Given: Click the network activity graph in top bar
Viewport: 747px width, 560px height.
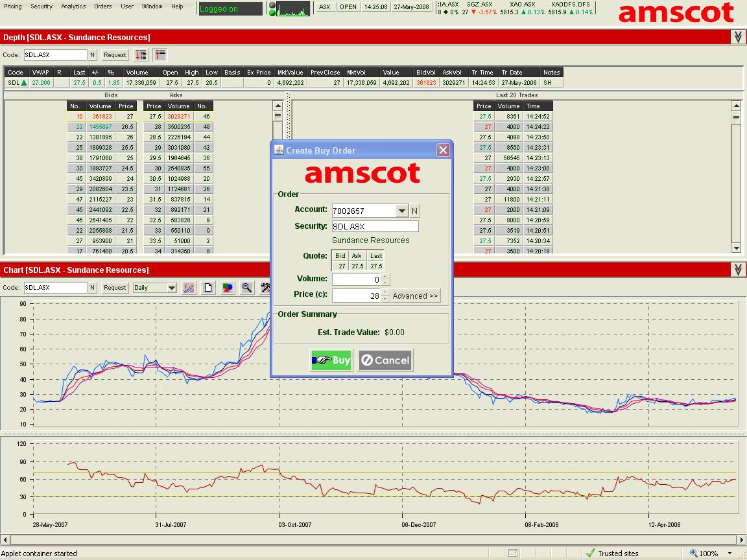Looking at the screenshot, I should point(293,9).
